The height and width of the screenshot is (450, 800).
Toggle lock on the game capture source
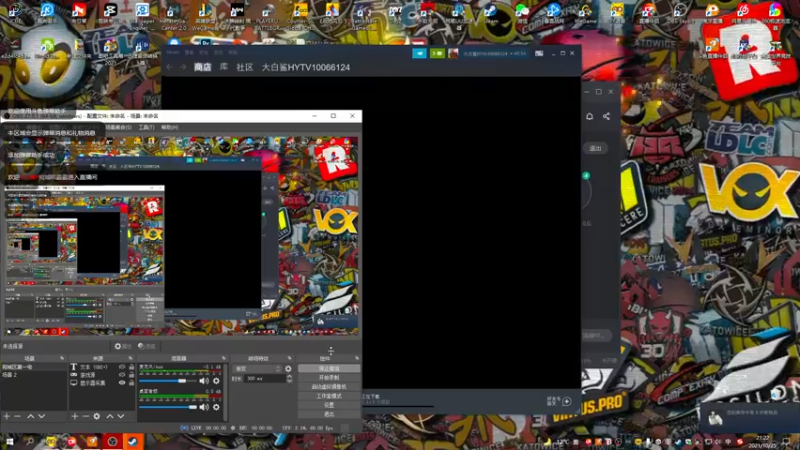pos(131,375)
